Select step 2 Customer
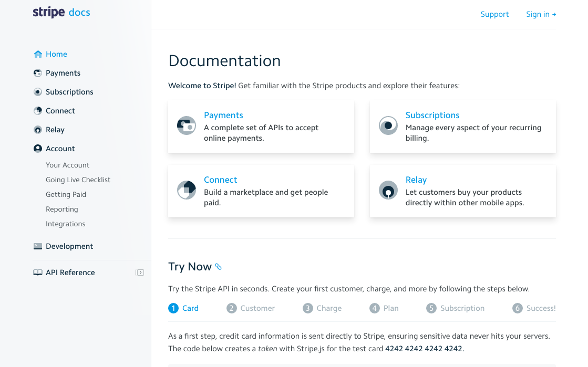This screenshot has height=367, width=588. pos(251,308)
